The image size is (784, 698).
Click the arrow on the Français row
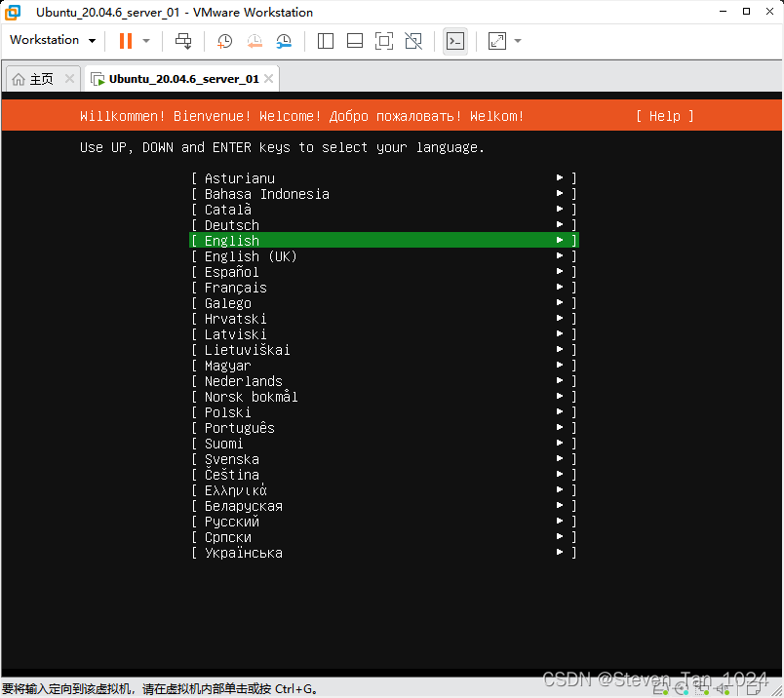click(x=560, y=287)
